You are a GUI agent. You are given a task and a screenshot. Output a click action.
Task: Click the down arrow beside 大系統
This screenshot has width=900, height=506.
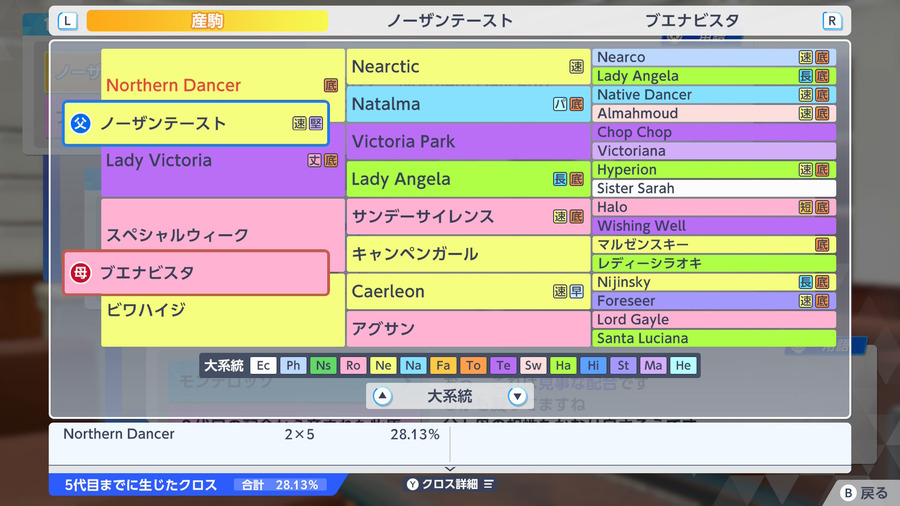(517, 396)
